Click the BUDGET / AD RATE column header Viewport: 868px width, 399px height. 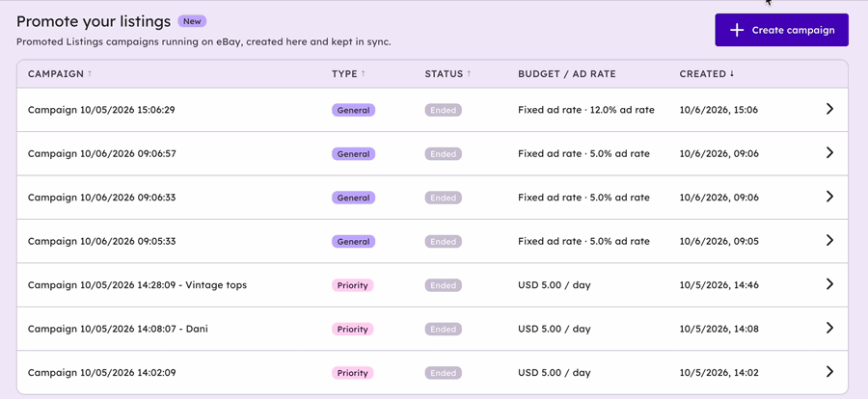[x=567, y=73]
